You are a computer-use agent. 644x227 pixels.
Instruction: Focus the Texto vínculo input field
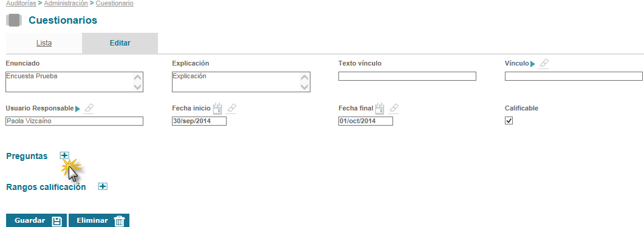click(407, 76)
